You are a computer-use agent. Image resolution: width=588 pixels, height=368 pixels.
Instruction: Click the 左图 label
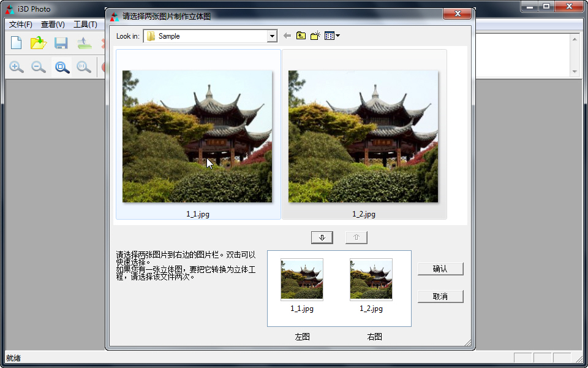pyautogui.click(x=302, y=337)
